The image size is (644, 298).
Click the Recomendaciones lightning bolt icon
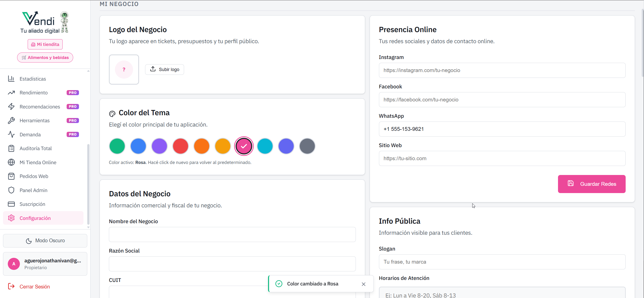pos(11,107)
